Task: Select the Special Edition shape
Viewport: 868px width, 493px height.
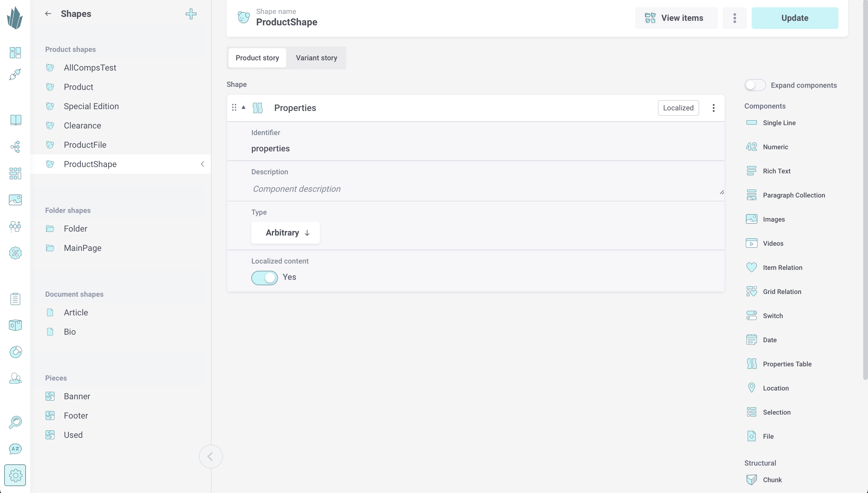Action: point(121,106)
